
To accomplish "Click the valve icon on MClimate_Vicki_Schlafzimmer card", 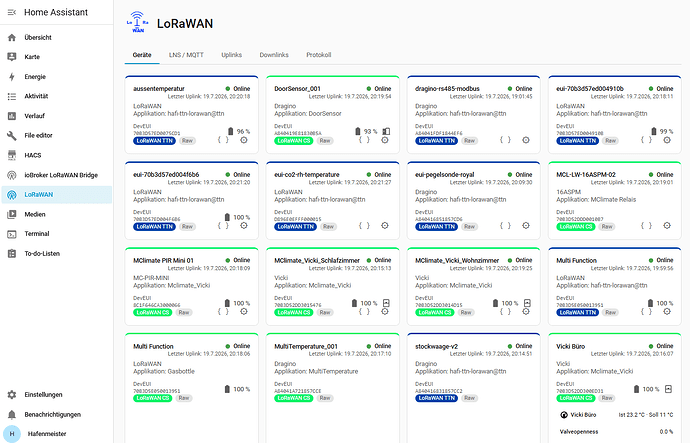I will pyautogui.click(x=386, y=303).
